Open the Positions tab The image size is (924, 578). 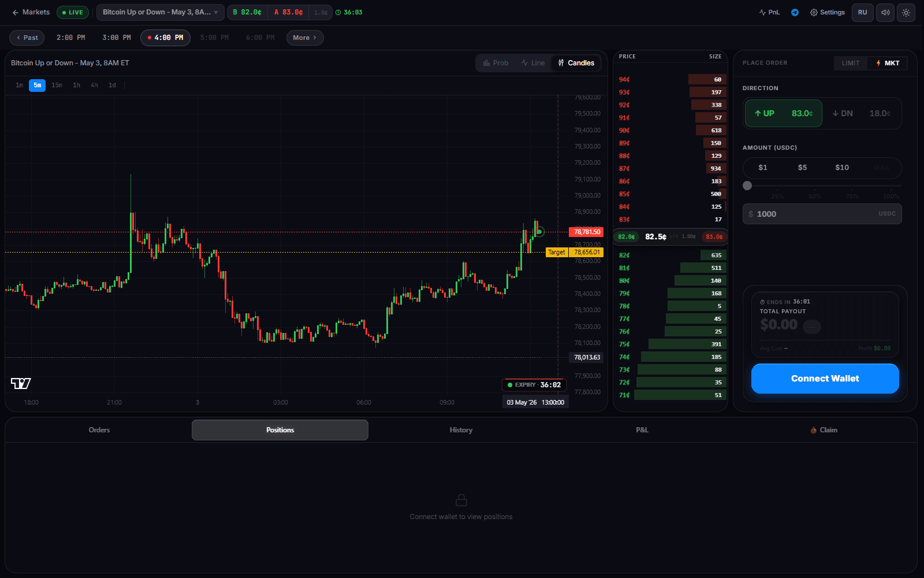click(280, 430)
